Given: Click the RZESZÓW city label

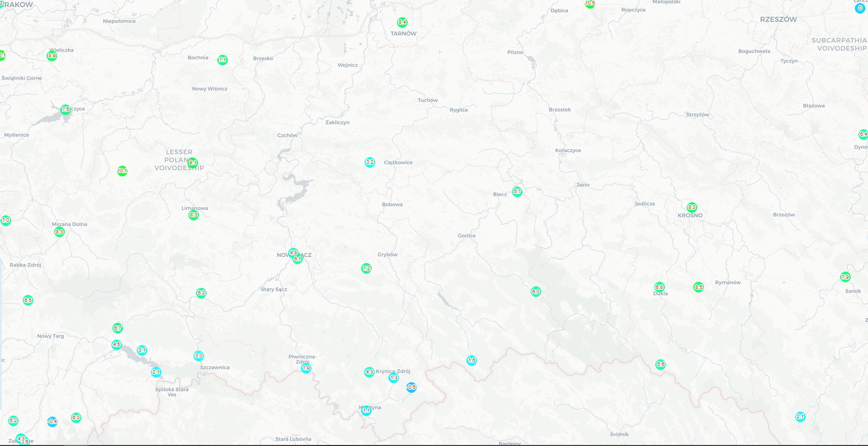Looking at the screenshot, I should pyautogui.click(x=778, y=19).
